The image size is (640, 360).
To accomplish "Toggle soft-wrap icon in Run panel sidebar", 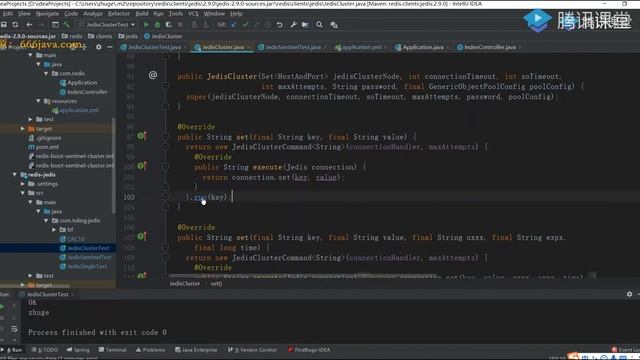I will (x=14, y=329).
